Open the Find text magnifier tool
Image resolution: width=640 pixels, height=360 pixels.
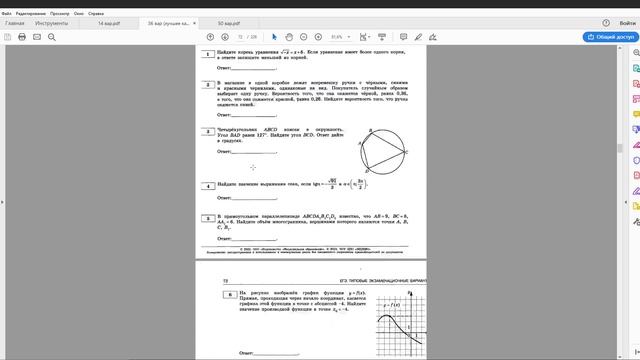coord(52,37)
